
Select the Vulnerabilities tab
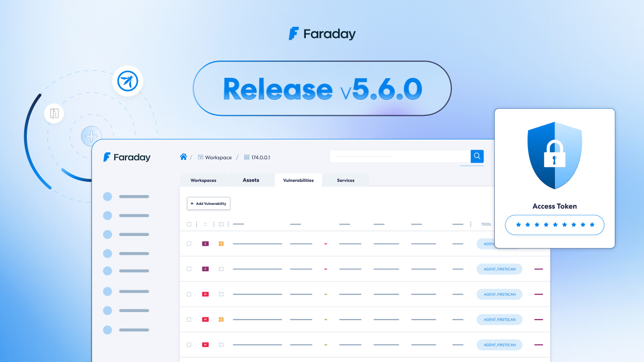pyautogui.click(x=298, y=180)
